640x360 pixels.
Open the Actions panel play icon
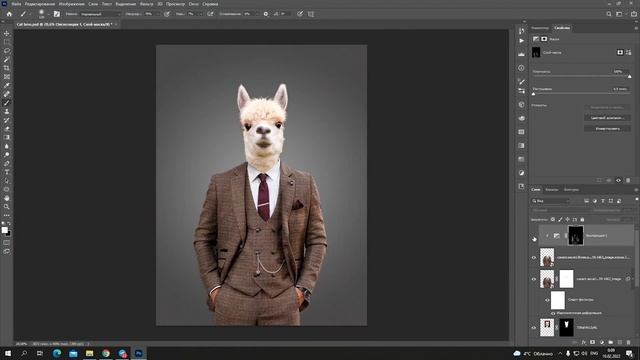click(521, 41)
